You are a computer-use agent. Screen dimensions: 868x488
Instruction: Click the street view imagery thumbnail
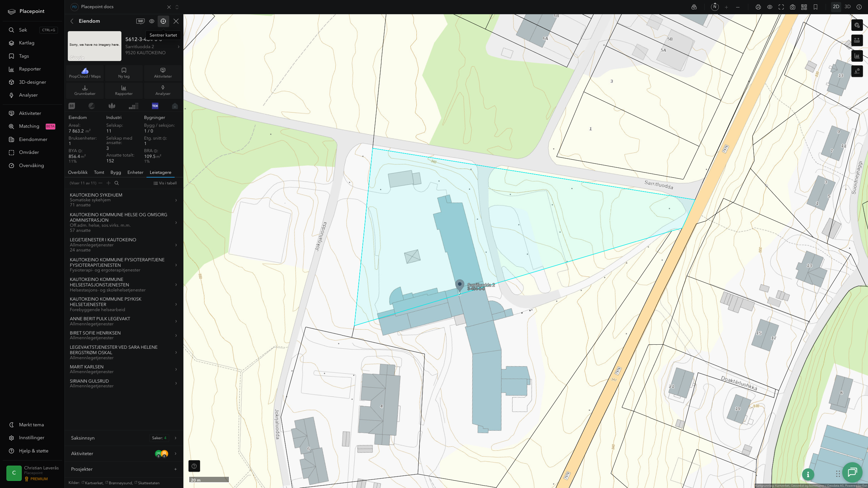[x=95, y=46]
